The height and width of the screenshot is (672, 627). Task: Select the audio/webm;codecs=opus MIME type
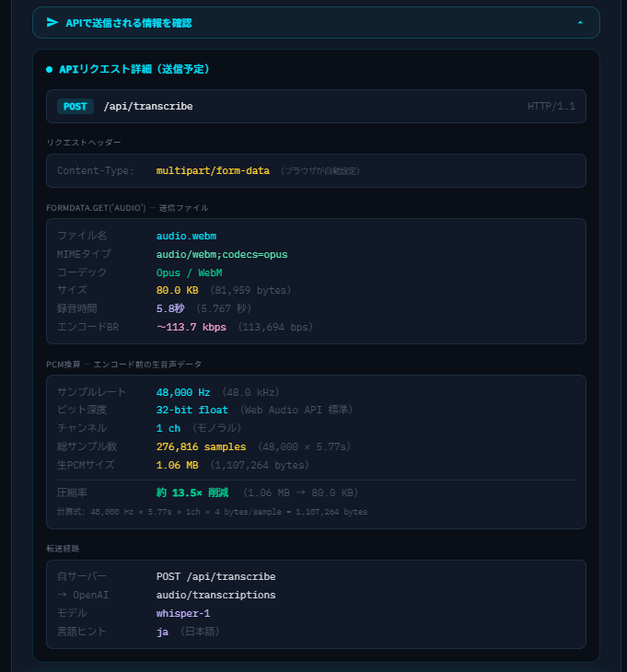[222, 254]
